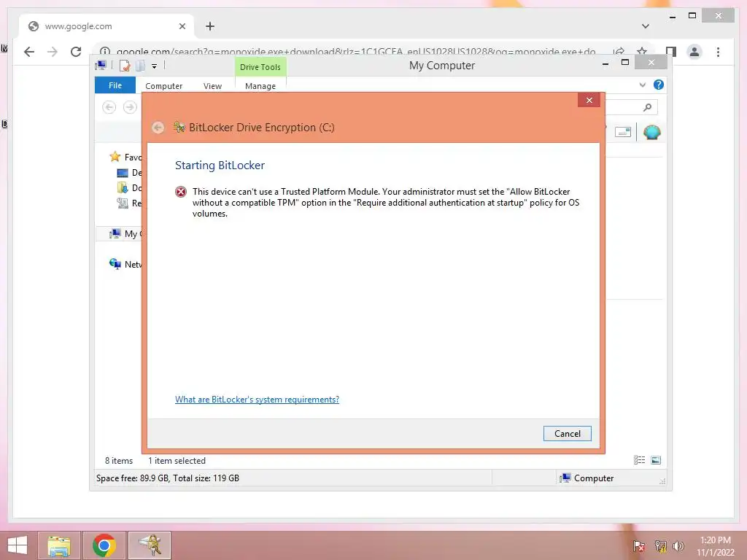Viewport: 747px width, 560px height.
Task: Open the File tab in My Computer
Action: click(x=115, y=85)
